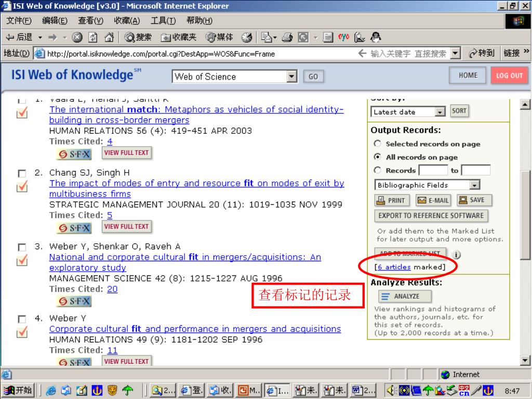The height and width of the screenshot is (399, 532).
Task: Click the Windows Start (开始) button
Action: (x=19, y=391)
